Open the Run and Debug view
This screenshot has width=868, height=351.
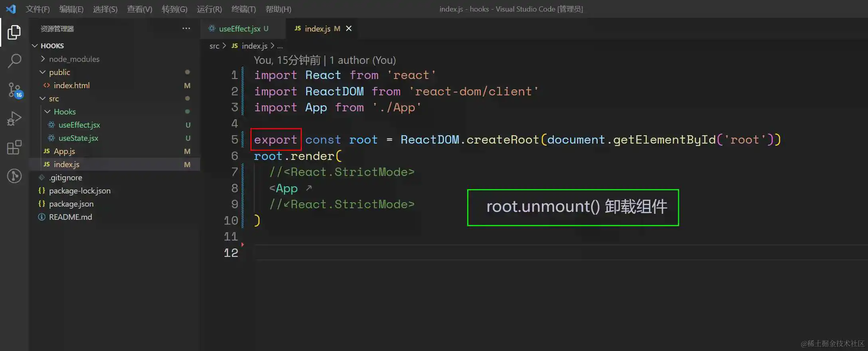pyautogui.click(x=14, y=118)
